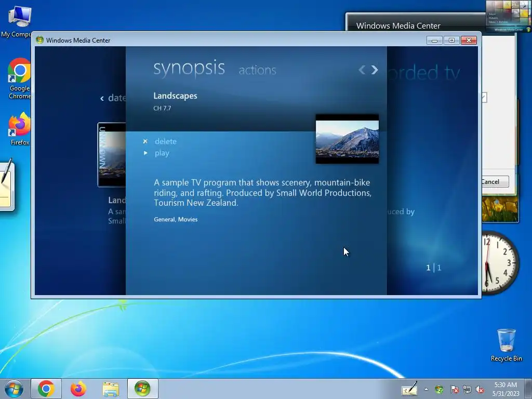Click the Chrome taskbar button
532x399 pixels.
point(46,389)
